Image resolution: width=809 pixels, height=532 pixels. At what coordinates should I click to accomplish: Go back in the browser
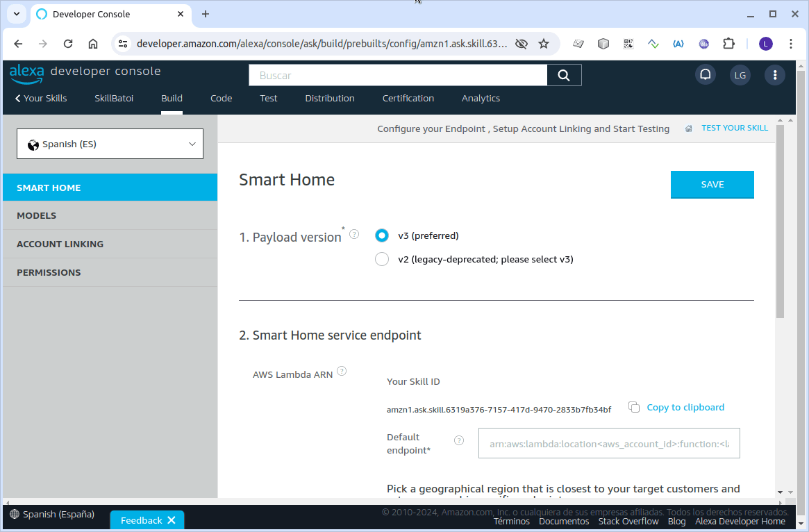pyautogui.click(x=18, y=44)
